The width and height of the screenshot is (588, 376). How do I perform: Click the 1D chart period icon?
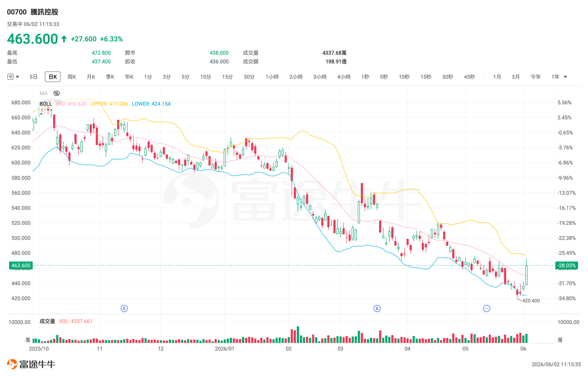click(10, 77)
